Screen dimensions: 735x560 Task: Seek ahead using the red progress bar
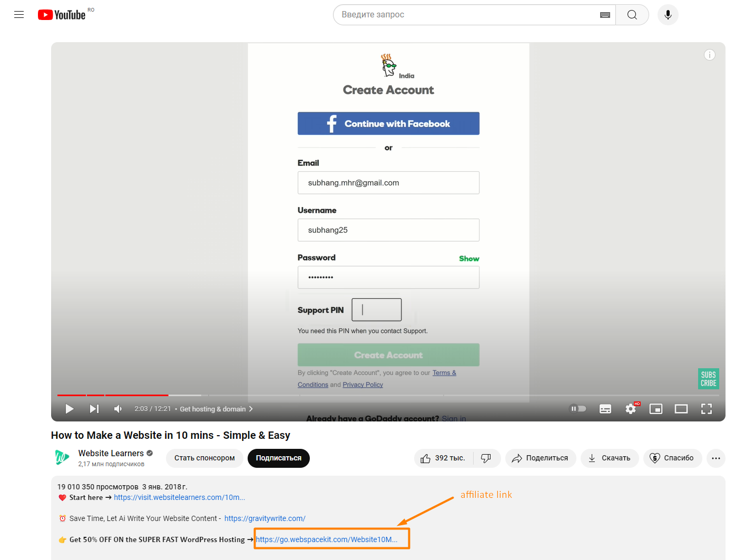[x=132, y=395]
